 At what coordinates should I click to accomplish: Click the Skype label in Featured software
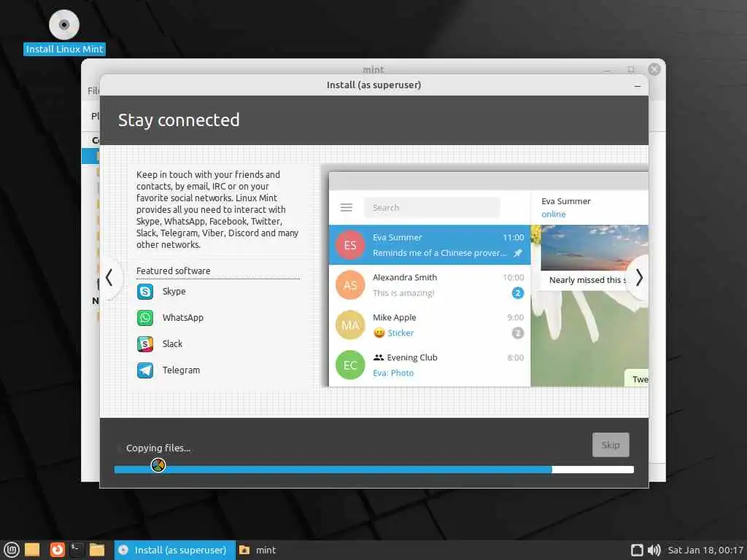click(x=174, y=292)
